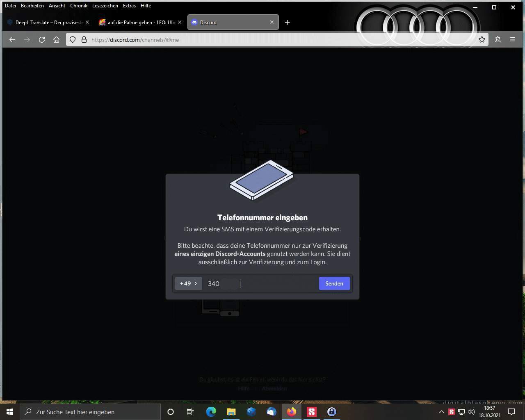Click the red S tray icon
This screenshot has height=420, width=525.
(452, 412)
